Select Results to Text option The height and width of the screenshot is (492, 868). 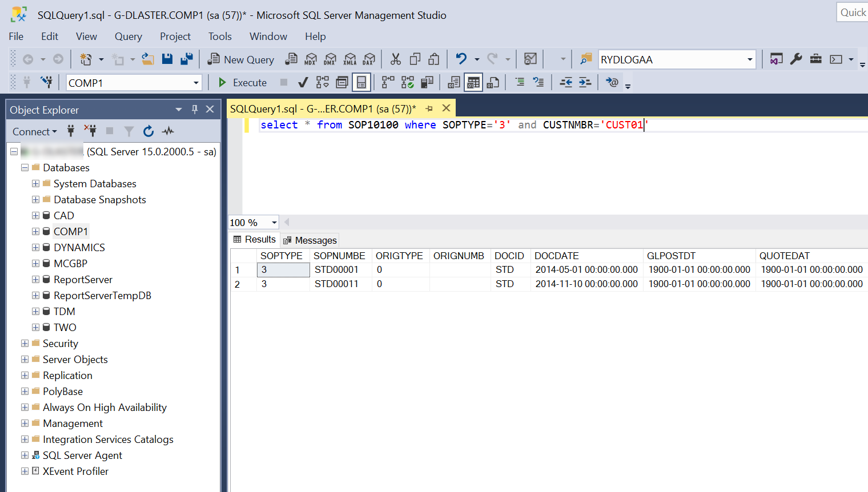[454, 83]
